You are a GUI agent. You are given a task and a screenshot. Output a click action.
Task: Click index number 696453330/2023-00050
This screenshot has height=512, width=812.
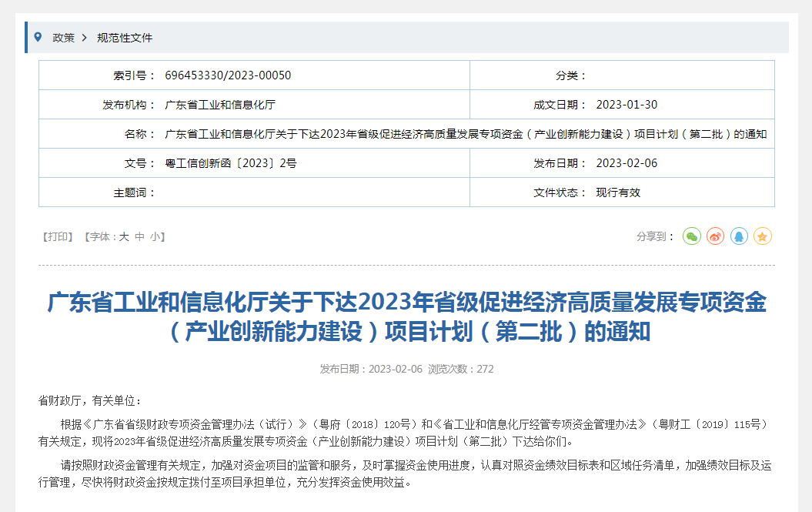(x=228, y=75)
